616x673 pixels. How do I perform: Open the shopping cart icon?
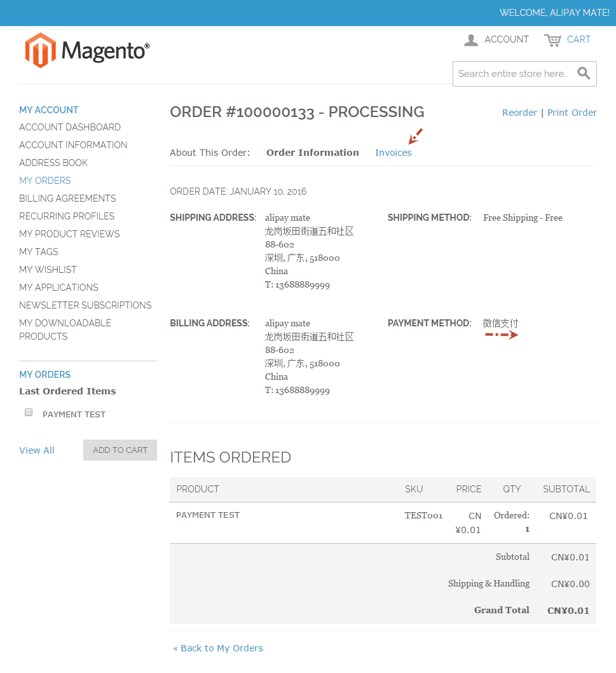click(552, 40)
